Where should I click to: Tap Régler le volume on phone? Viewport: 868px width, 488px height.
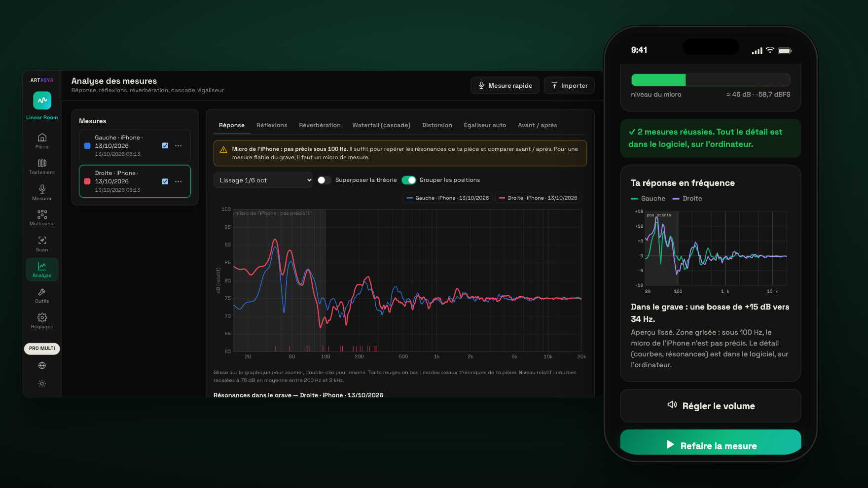click(711, 406)
